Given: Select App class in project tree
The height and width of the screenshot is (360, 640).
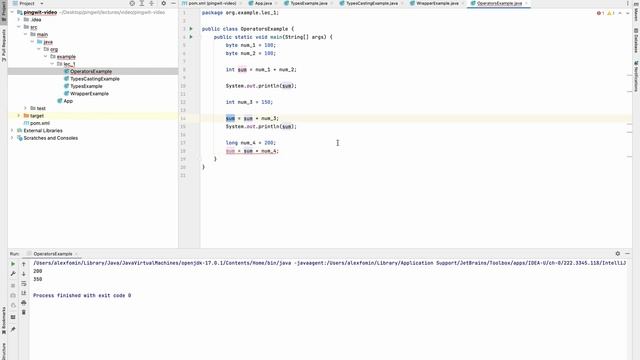Looking at the screenshot, I should pyautogui.click(x=68, y=101).
